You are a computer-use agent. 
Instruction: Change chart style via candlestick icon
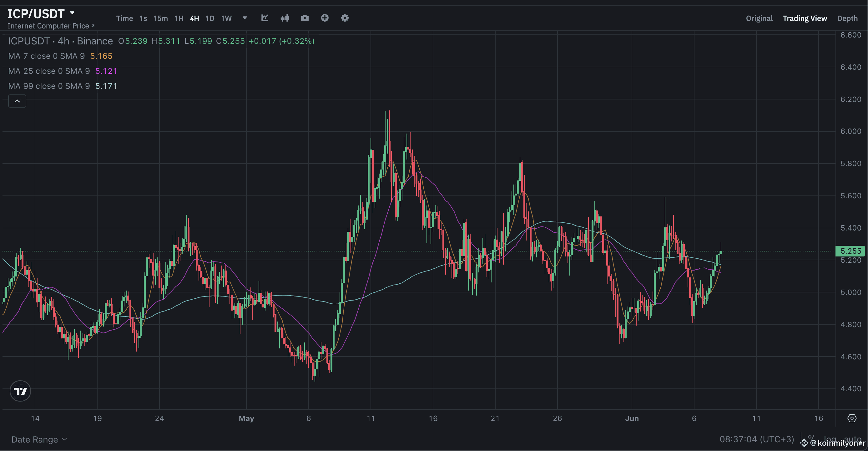pyautogui.click(x=285, y=18)
